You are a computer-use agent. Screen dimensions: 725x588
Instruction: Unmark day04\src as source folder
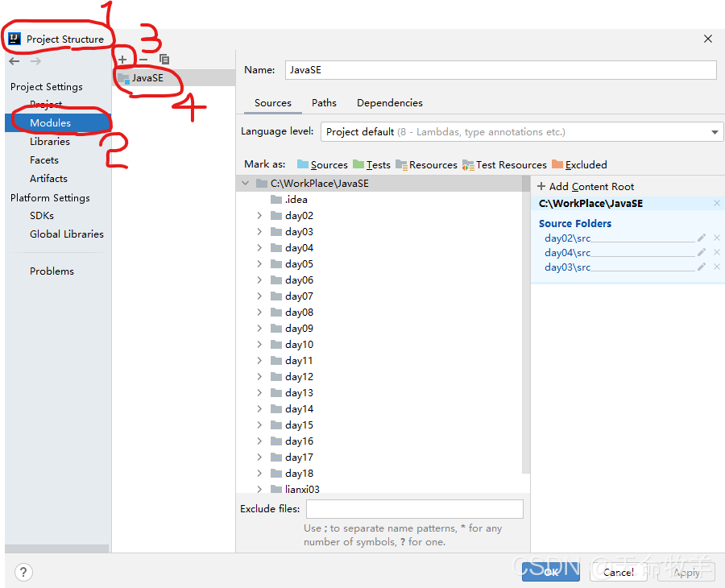[x=717, y=252]
